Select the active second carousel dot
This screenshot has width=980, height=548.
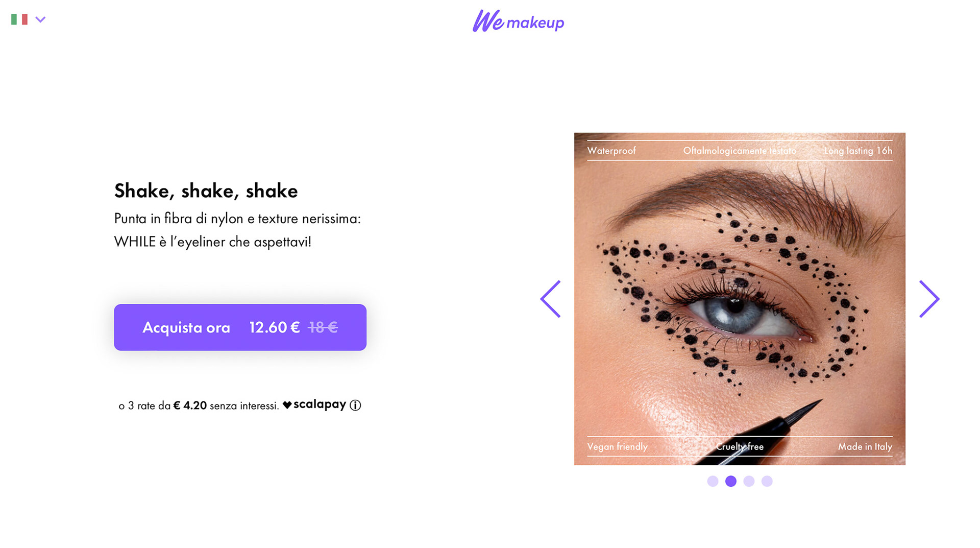(x=731, y=481)
